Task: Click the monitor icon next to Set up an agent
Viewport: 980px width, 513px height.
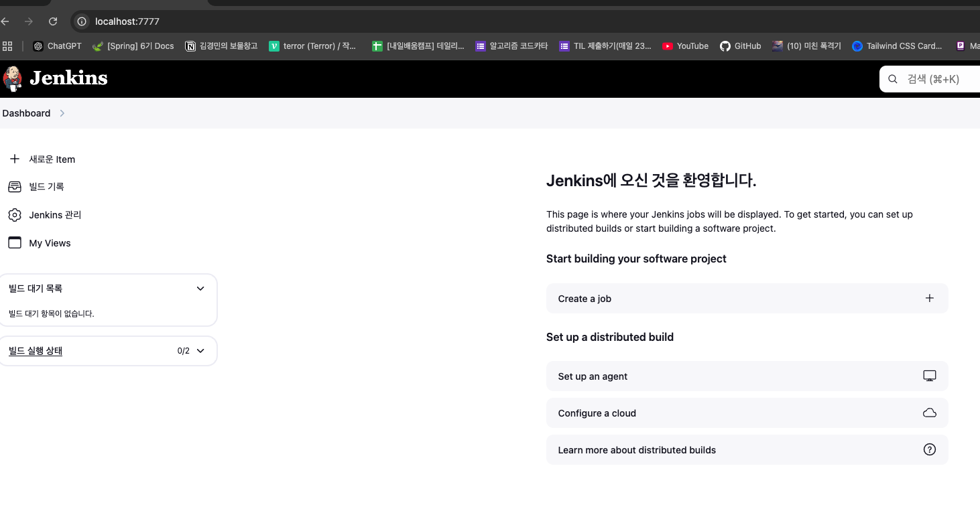Action: [930, 375]
